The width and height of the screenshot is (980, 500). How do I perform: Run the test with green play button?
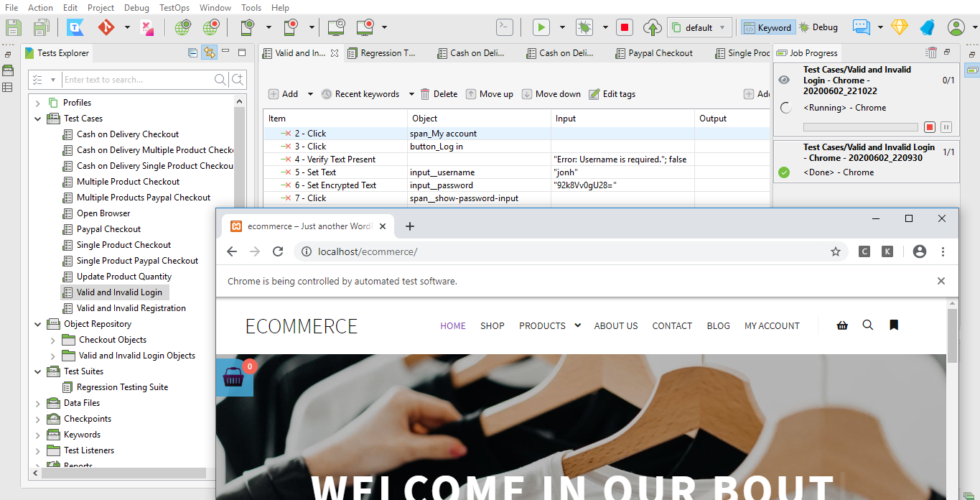pyautogui.click(x=541, y=27)
